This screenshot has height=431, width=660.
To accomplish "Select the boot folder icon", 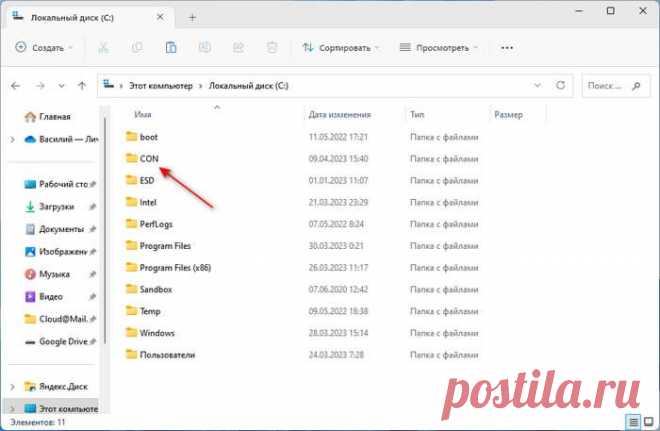I will [x=132, y=136].
